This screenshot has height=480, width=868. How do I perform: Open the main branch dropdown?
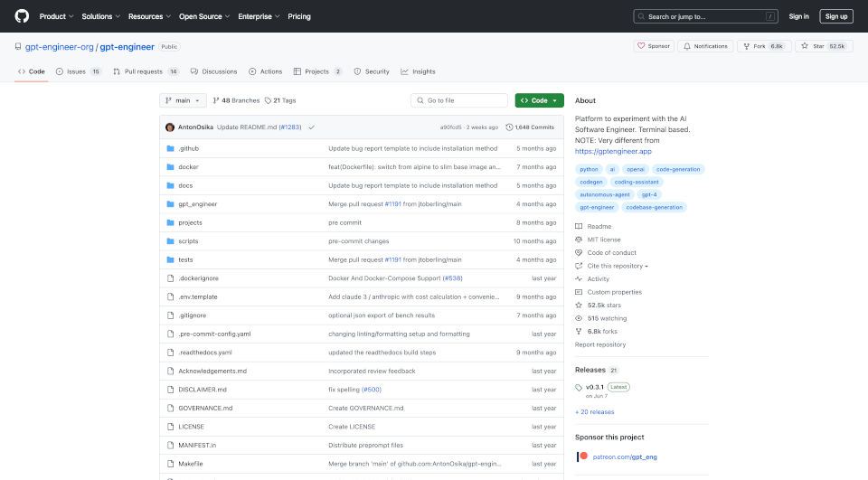[x=183, y=100]
